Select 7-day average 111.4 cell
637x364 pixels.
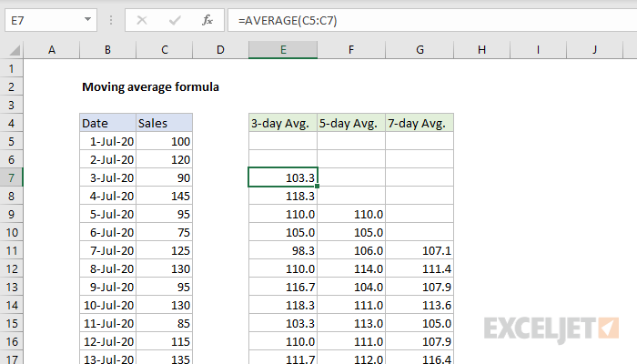(420, 268)
